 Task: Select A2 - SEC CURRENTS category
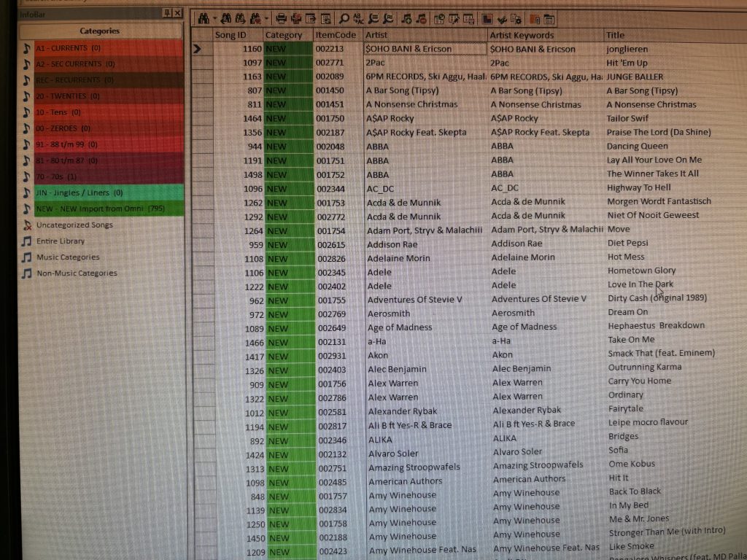pos(109,64)
